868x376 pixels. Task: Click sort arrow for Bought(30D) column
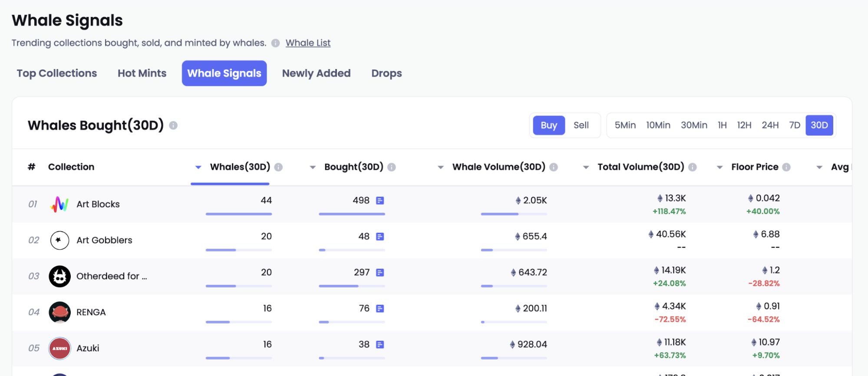pos(312,167)
